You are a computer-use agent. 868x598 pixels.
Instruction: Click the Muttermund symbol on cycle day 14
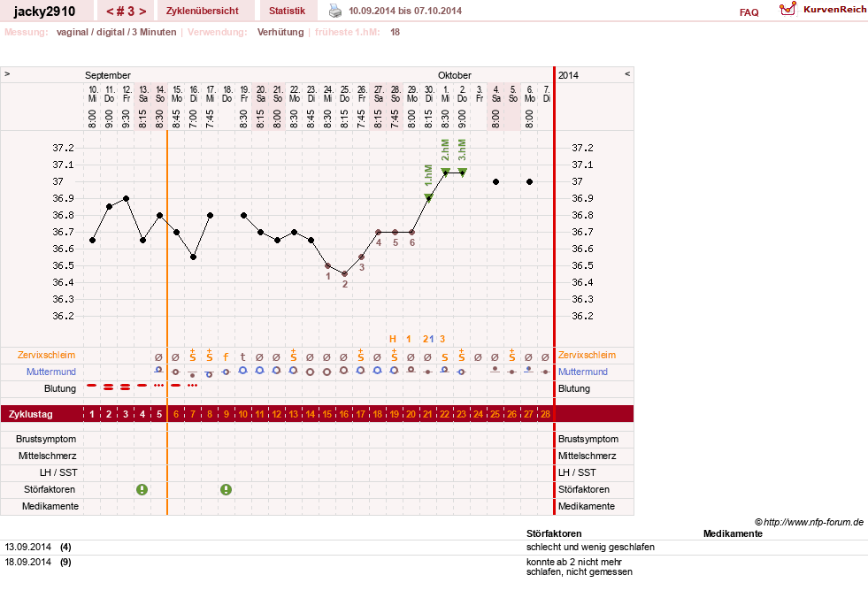pyautogui.click(x=310, y=372)
